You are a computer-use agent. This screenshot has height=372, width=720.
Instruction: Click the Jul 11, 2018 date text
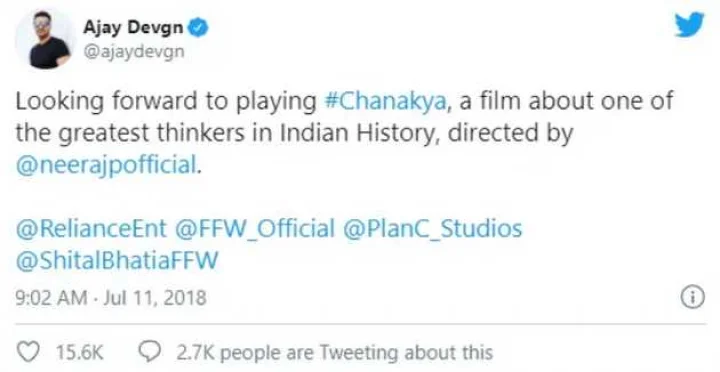tap(155, 298)
